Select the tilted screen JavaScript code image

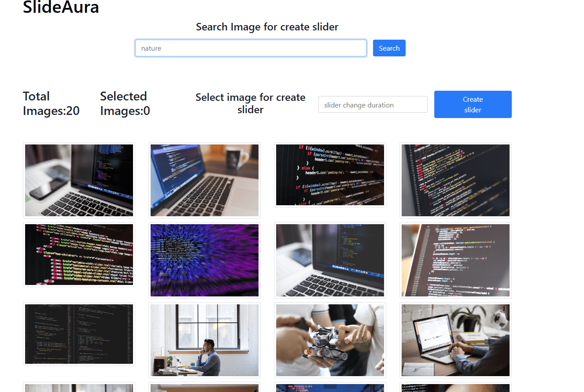click(455, 260)
